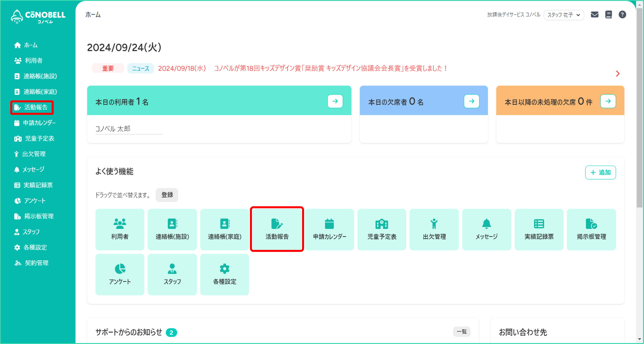Screen dimensions: 644x344
Task: Click the 重要 tag
Action: tap(108, 68)
